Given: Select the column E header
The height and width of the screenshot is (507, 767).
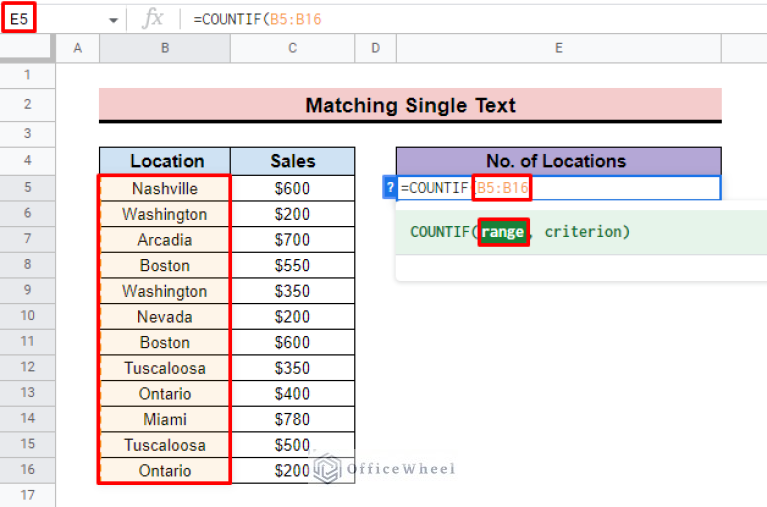Looking at the screenshot, I should (557, 48).
